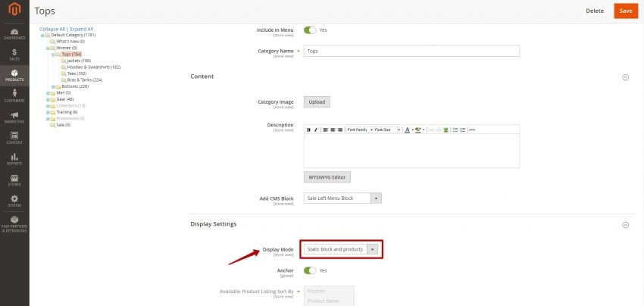
Task: Open text color picker arrow
Action: pos(412,130)
